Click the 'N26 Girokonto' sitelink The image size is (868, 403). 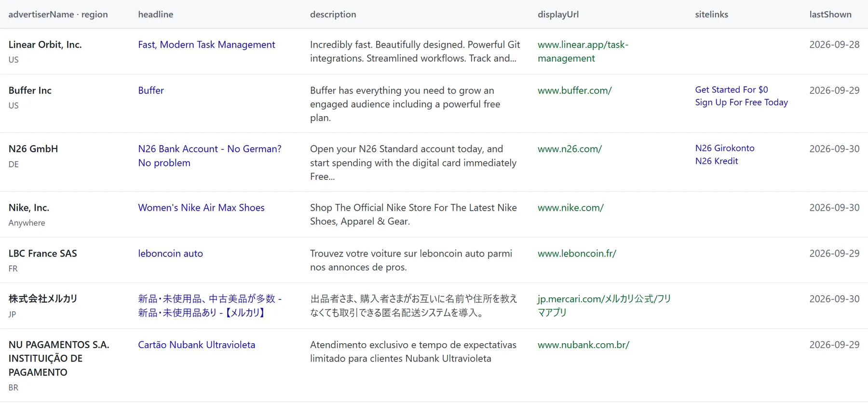pos(725,148)
